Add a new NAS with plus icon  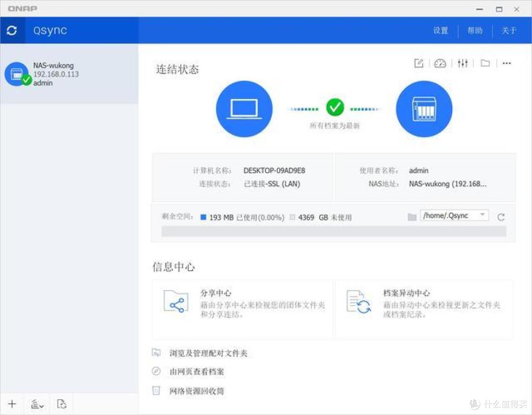(x=12, y=404)
